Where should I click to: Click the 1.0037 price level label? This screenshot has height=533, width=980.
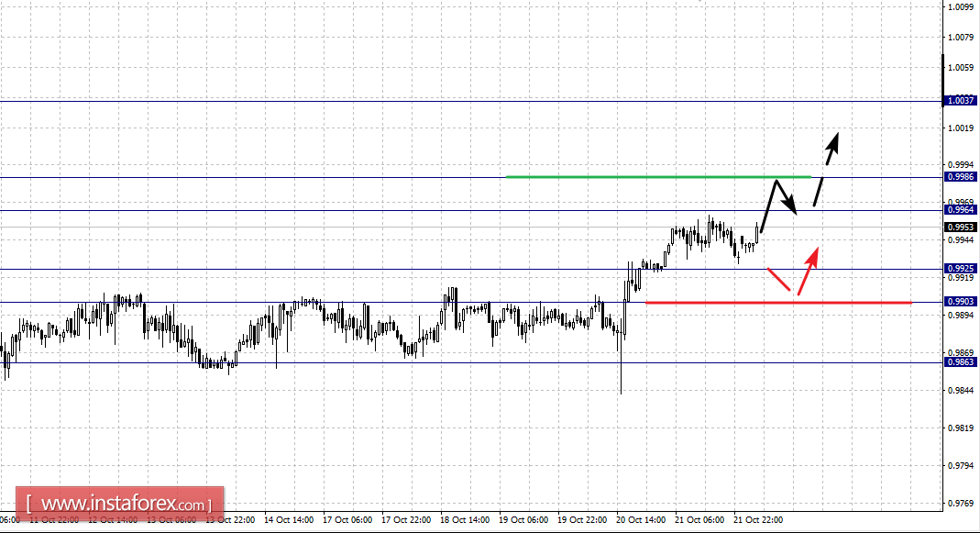[x=960, y=101]
